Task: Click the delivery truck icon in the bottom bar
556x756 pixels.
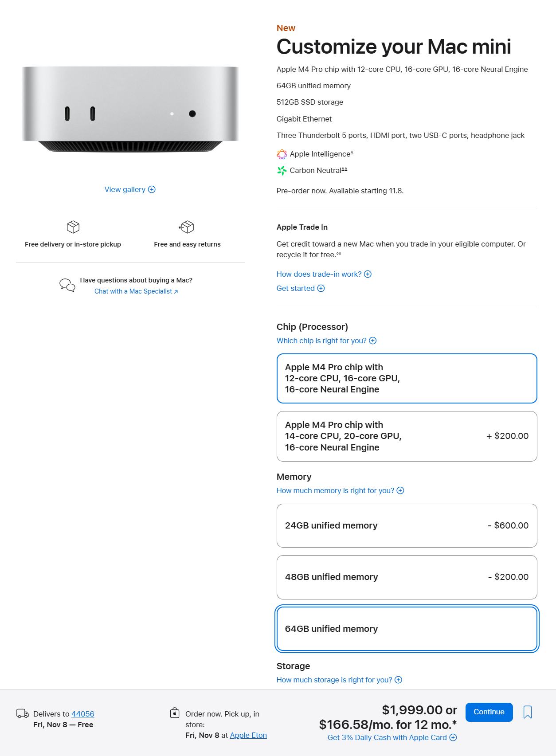Action: click(x=23, y=714)
